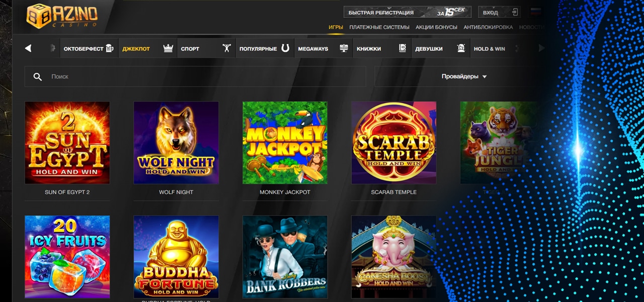
Task: Click the search magnifier icon
Action: pos(37,77)
